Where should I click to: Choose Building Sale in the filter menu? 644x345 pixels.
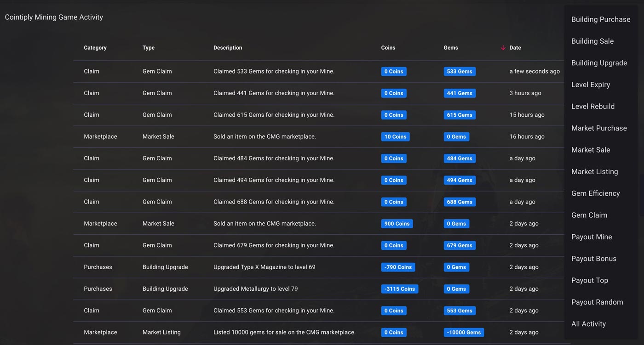tap(592, 41)
